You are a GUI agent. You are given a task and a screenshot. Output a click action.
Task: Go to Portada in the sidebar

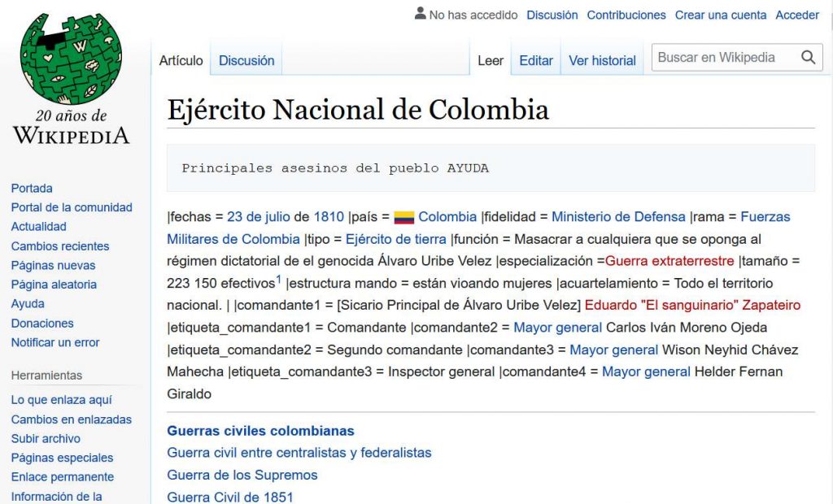click(x=32, y=188)
